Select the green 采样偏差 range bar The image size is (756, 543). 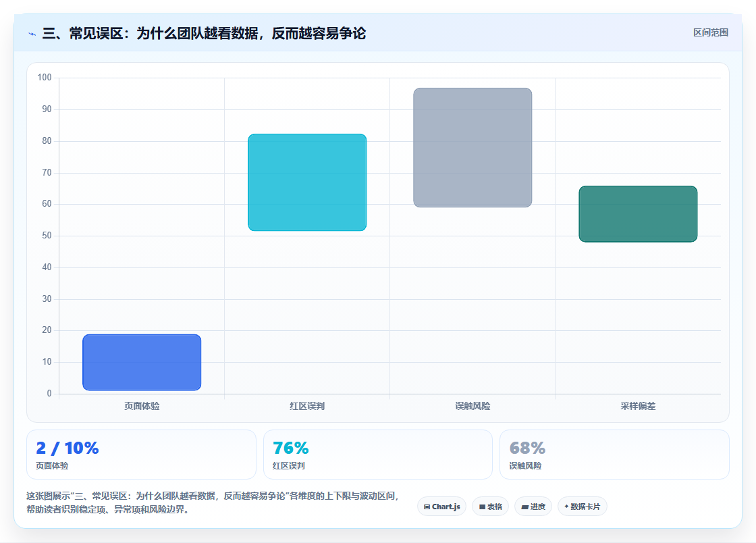click(x=638, y=214)
